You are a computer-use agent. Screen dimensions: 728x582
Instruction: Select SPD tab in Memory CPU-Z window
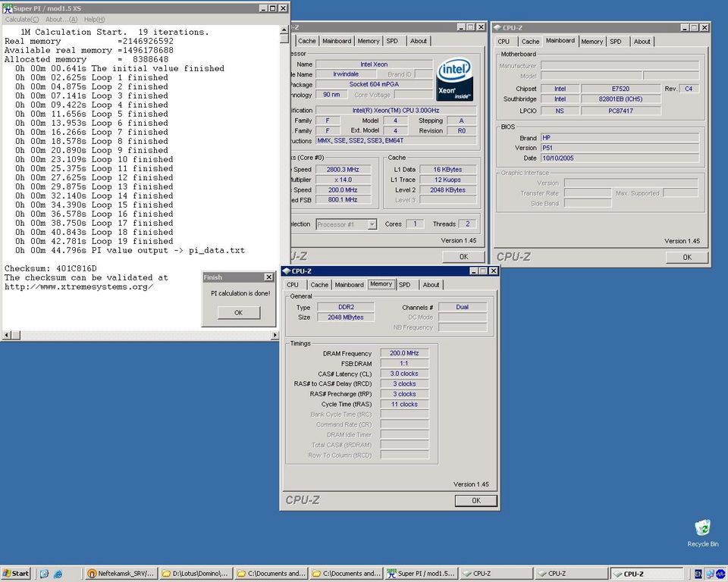(x=405, y=284)
